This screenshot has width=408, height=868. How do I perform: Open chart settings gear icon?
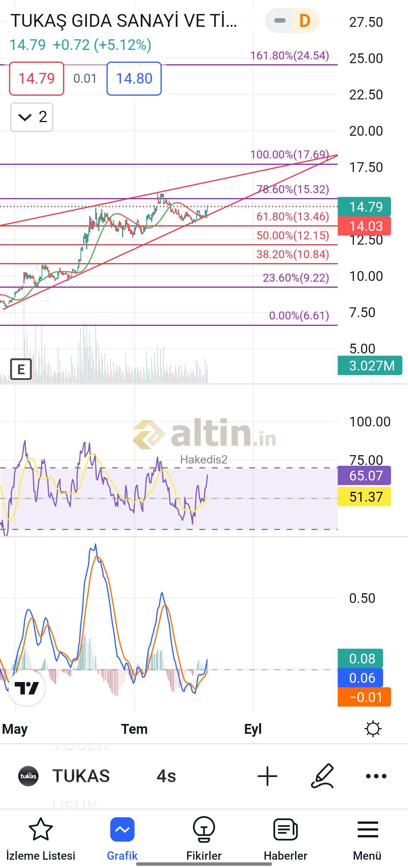click(373, 728)
